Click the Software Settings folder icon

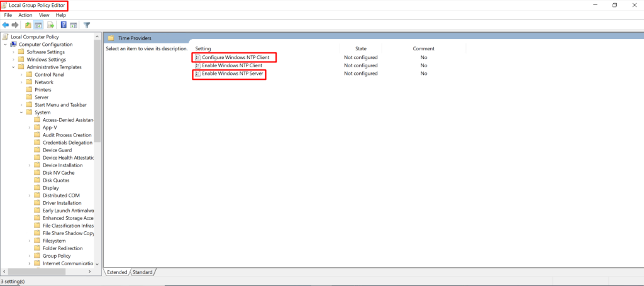21,52
